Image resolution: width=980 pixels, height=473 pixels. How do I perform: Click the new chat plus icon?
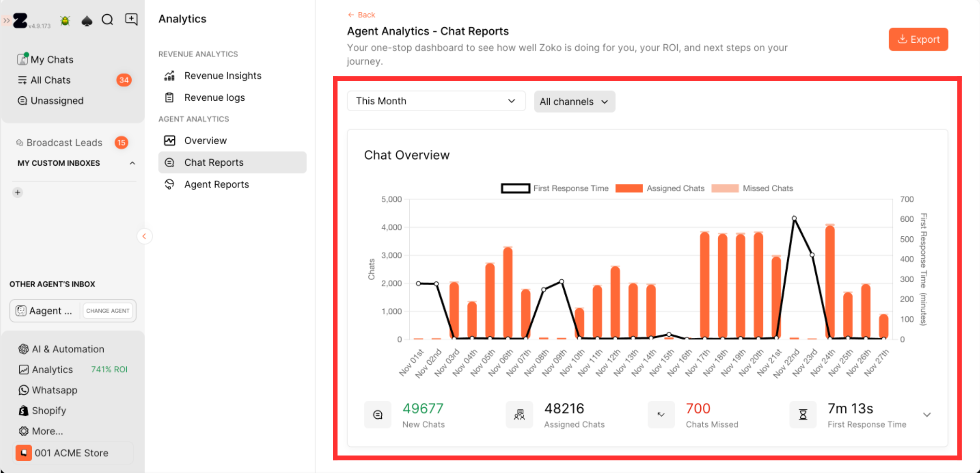[x=131, y=19]
